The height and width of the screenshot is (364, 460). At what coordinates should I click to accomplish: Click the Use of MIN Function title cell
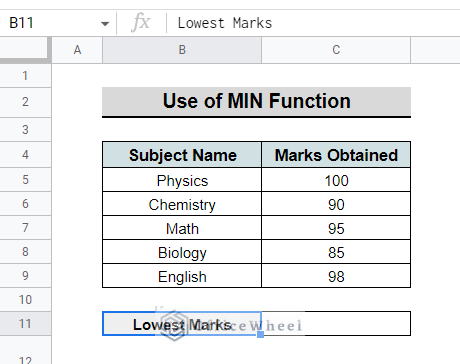click(x=256, y=102)
